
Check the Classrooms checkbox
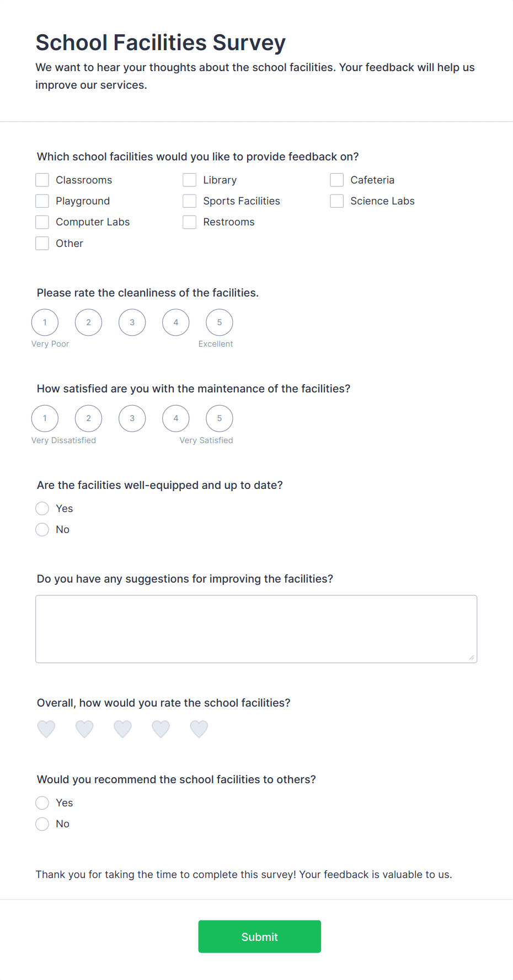(42, 180)
